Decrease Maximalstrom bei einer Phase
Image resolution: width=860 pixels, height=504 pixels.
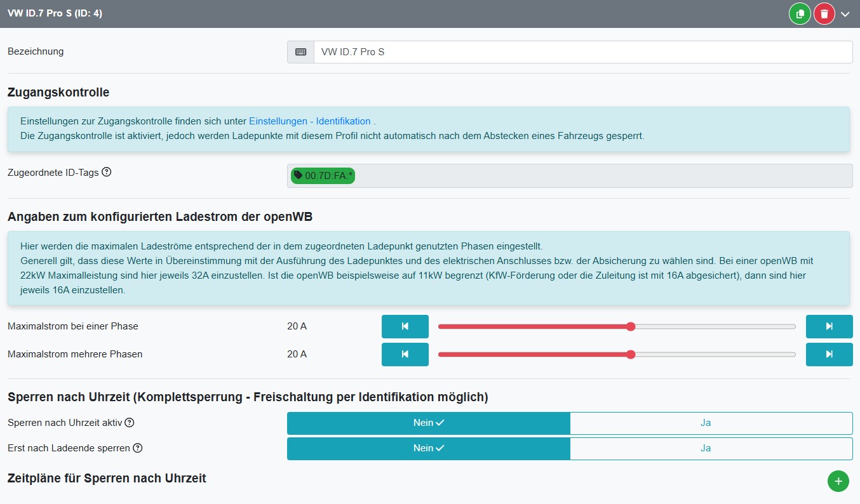coord(405,326)
